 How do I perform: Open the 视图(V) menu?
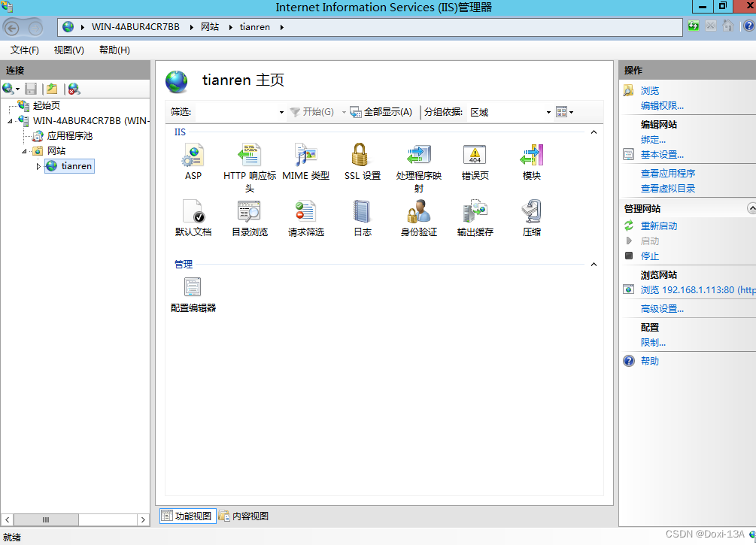tap(69, 50)
